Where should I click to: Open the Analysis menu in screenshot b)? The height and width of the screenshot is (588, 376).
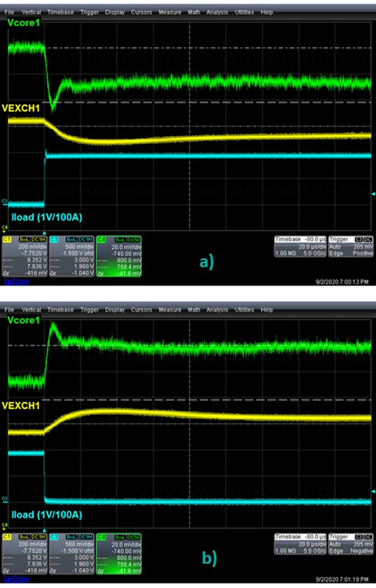[x=217, y=310]
